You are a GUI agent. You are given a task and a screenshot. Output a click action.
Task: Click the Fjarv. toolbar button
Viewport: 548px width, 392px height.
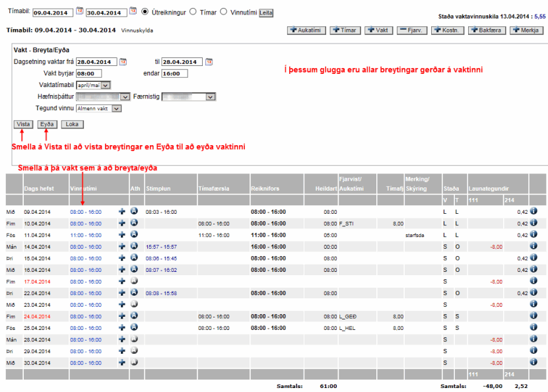[412, 30]
